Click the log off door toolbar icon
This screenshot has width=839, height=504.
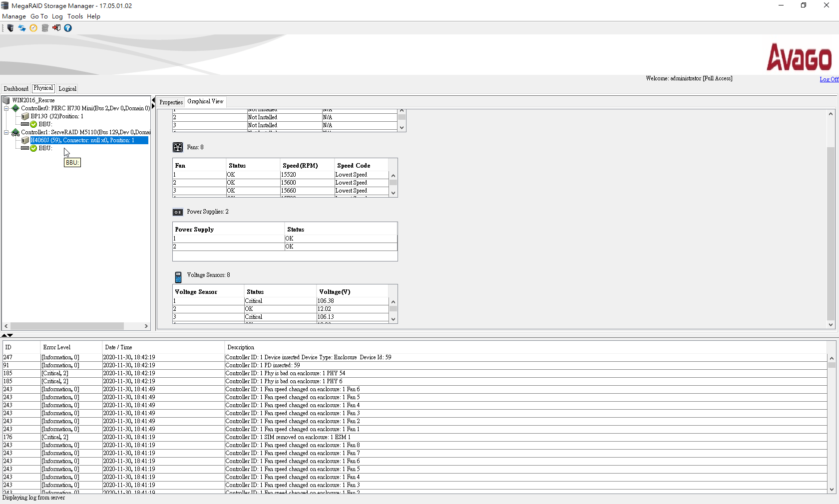click(56, 28)
